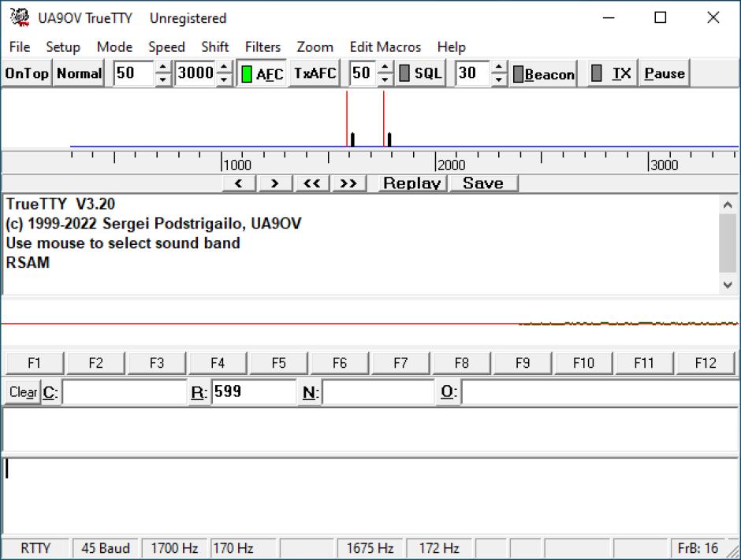Open the File menu
The width and height of the screenshot is (741, 560).
20,46
